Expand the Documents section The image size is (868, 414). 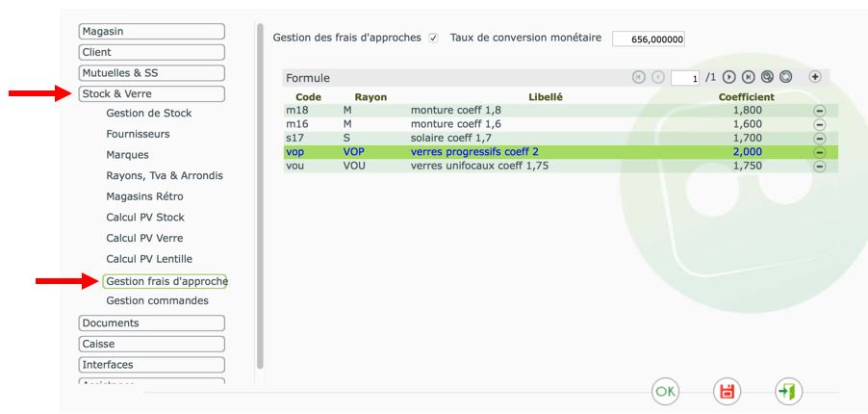152,323
